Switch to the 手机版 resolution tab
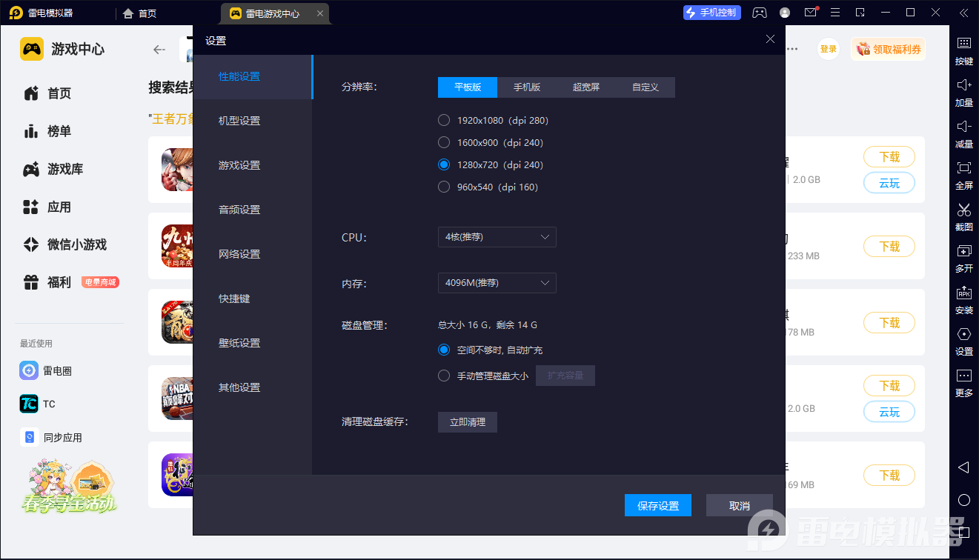The height and width of the screenshot is (560, 979). (x=527, y=87)
